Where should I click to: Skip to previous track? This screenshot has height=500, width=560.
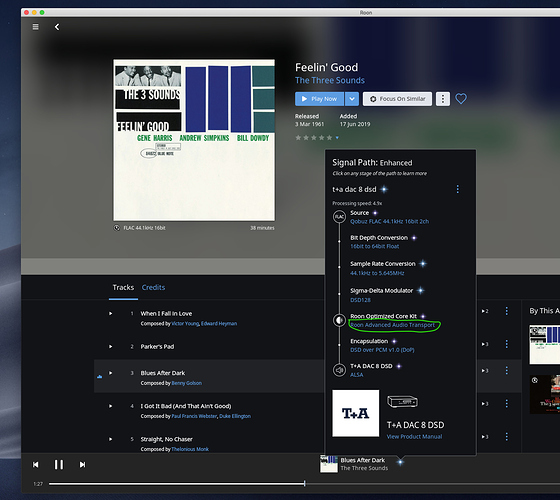point(36,465)
